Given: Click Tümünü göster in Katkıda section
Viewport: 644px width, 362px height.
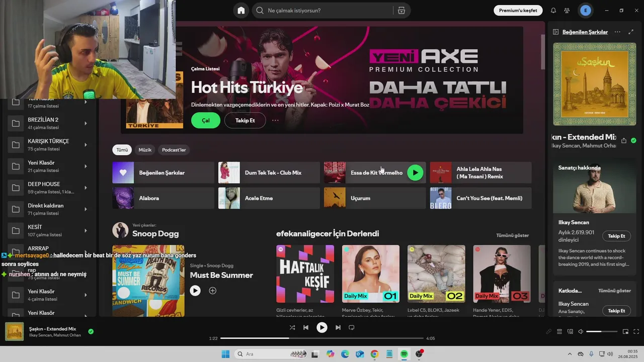Looking at the screenshot, I should pyautogui.click(x=614, y=291).
